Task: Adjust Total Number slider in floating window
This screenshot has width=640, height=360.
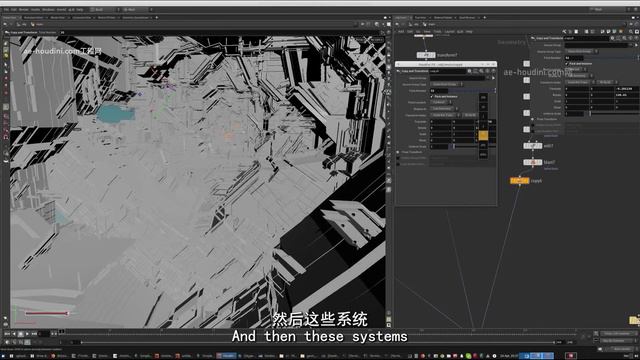Action: coord(472,90)
